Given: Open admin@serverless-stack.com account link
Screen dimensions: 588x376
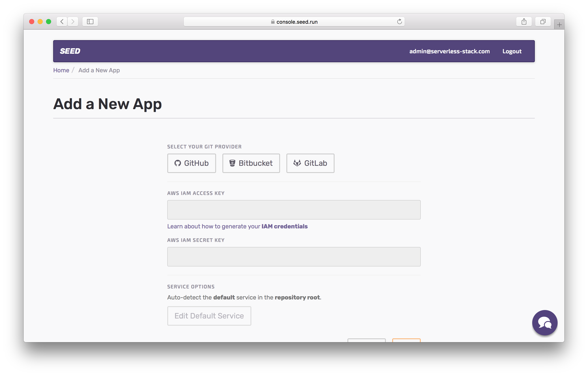Looking at the screenshot, I should (449, 51).
